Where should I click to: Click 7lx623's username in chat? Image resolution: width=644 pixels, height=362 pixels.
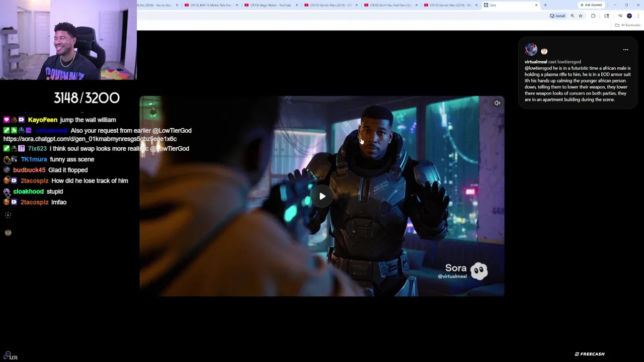click(37, 149)
